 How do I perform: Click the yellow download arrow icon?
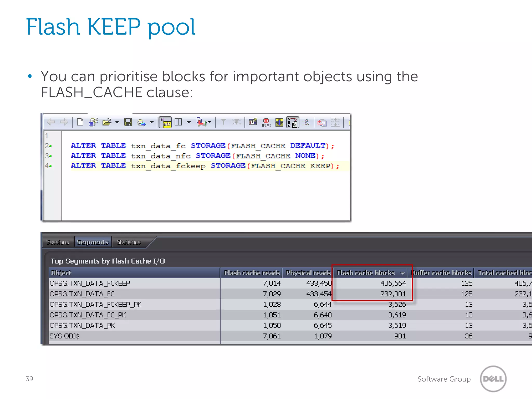(x=279, y=122)
